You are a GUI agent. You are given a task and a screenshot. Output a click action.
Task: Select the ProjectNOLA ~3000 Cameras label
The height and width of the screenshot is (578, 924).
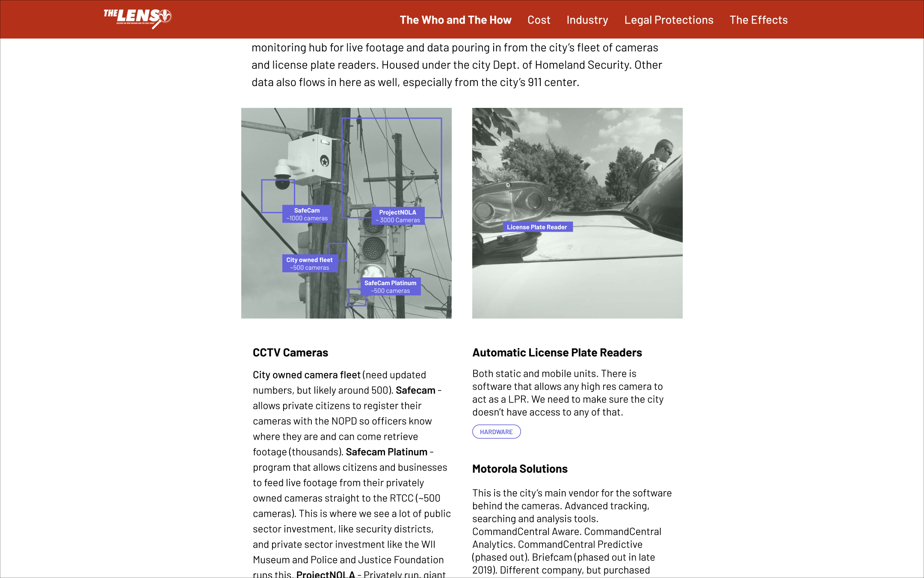tap(397, 216)
